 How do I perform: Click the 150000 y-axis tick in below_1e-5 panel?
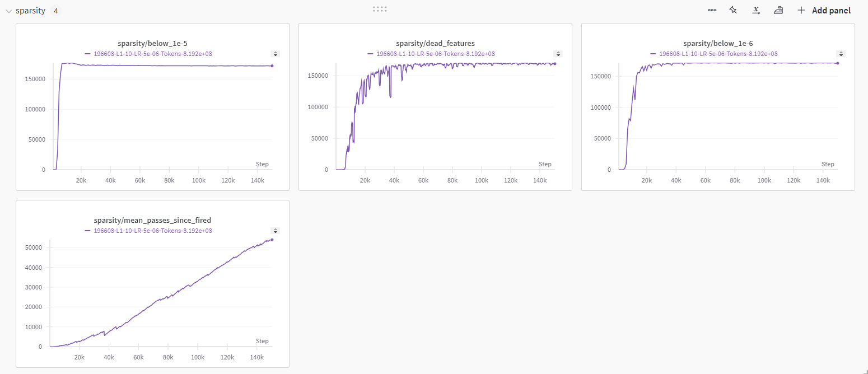coord(36,79)
